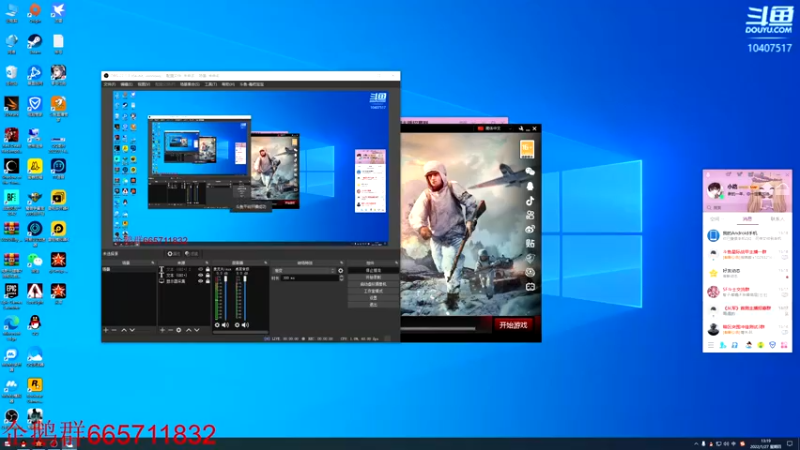Pop out the Controls dock panel

click(396, 263)
